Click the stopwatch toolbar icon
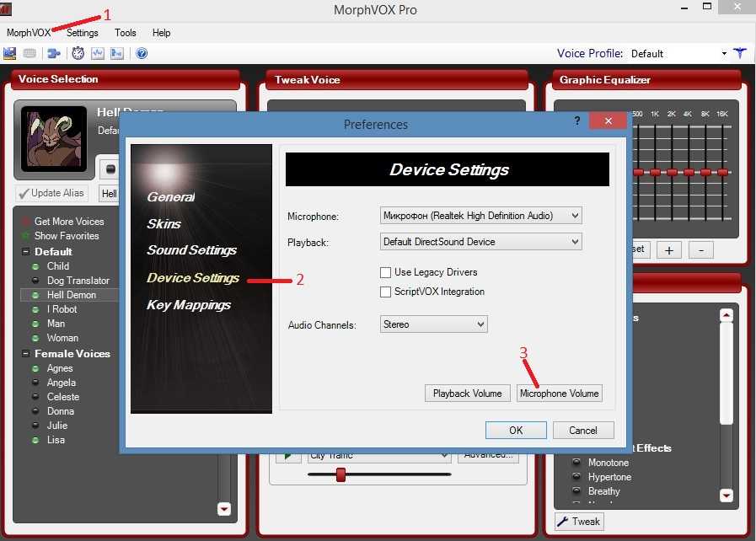Viewport: 756px width, 541px height. 78,54
